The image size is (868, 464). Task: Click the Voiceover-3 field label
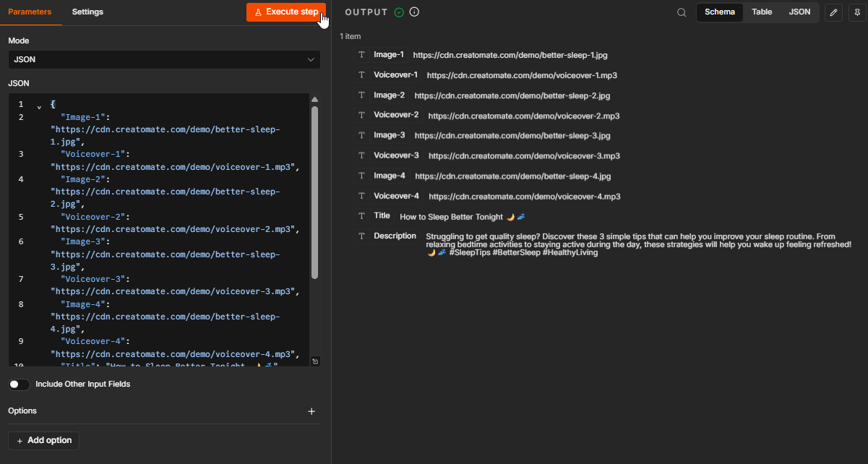pyautogui.click(x=396, y=155)
